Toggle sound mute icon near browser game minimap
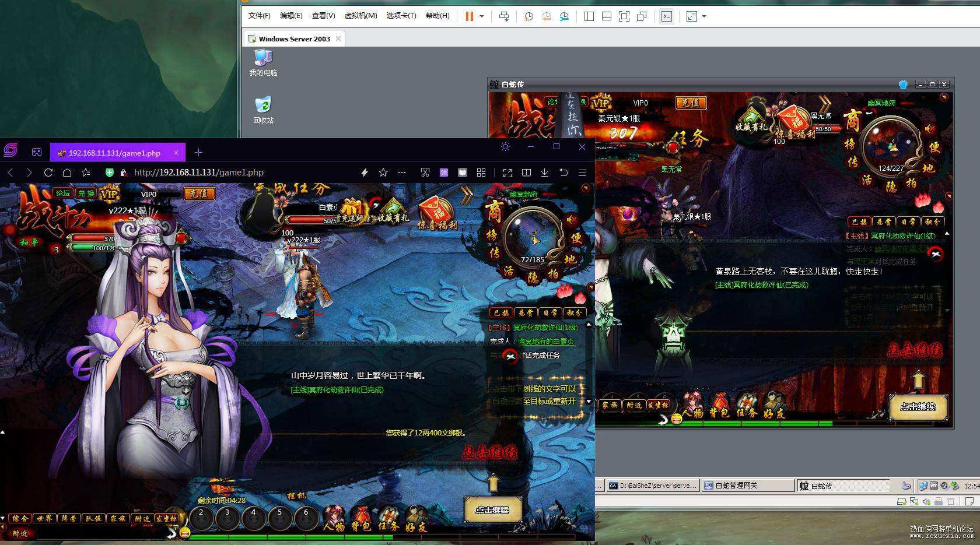 click(x=571, y=219)
